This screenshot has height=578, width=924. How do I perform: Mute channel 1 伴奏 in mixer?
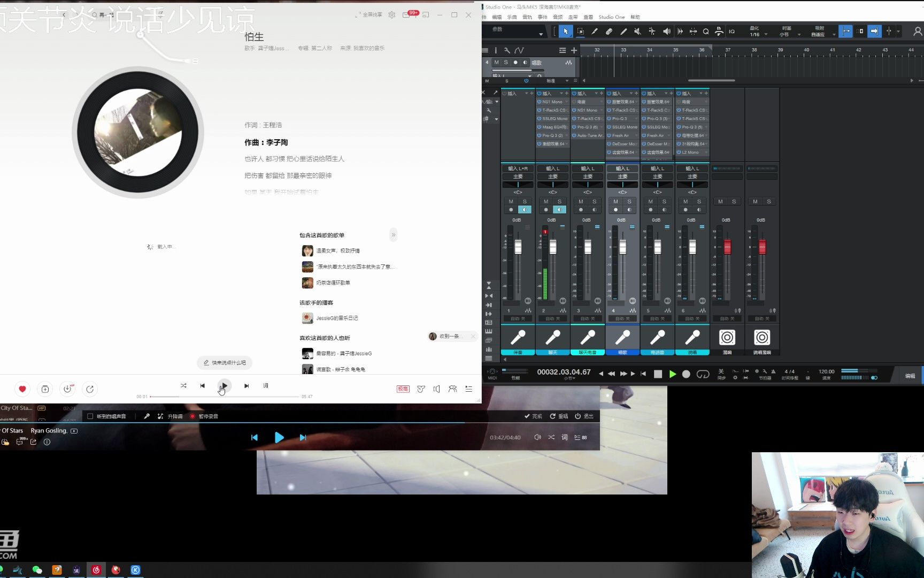click(511, 202)
